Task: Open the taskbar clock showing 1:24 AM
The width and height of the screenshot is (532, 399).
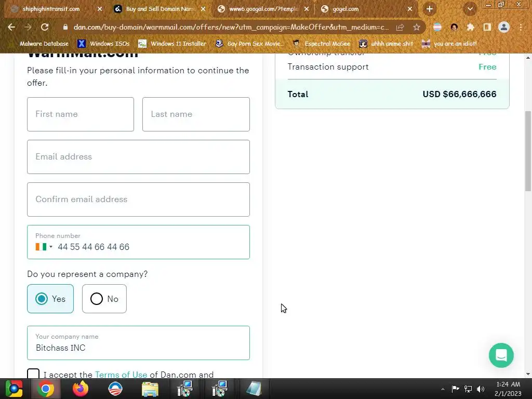Action: click(x=508, y=389)
